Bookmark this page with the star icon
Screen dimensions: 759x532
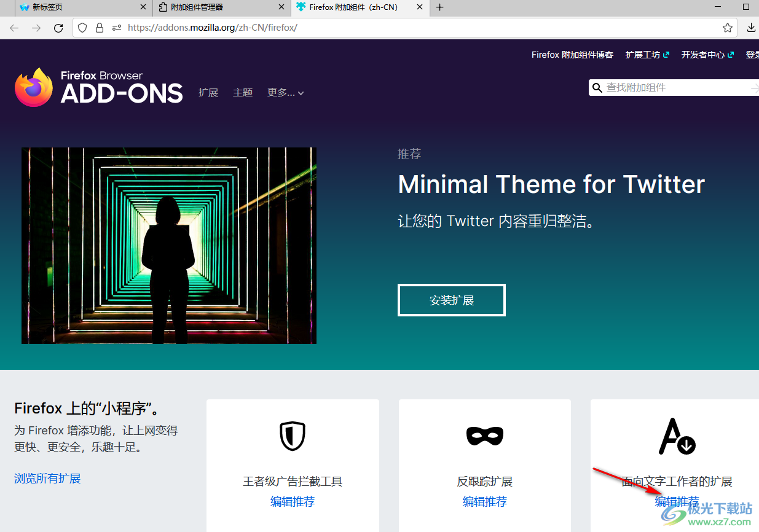point(728,28)
